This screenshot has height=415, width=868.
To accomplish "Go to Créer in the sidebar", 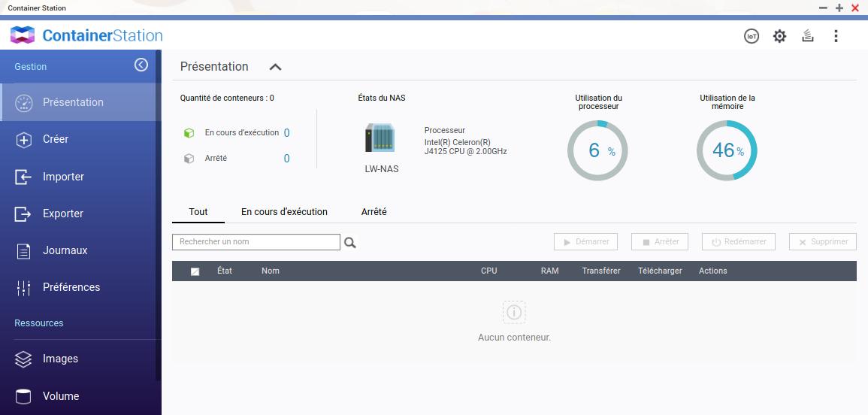I will click(56, 139).
